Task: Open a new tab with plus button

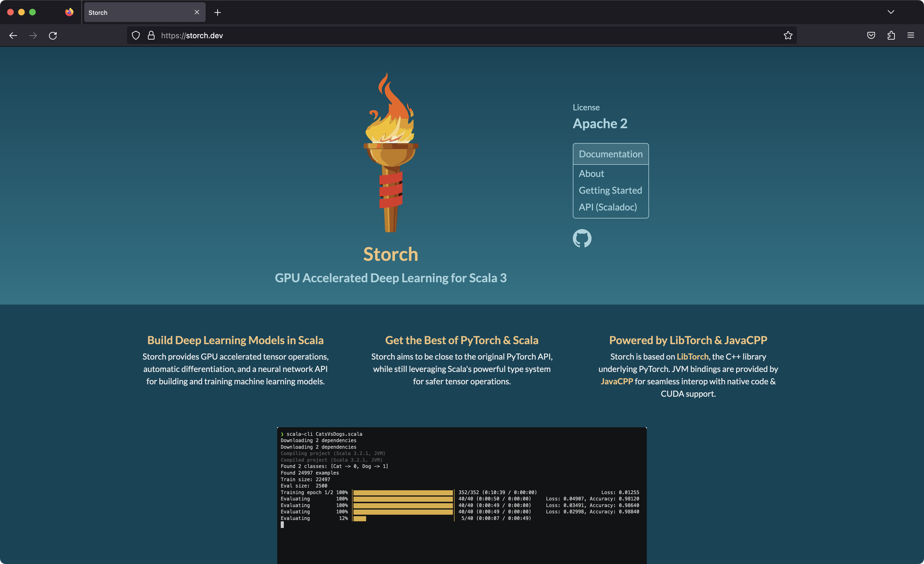Action: click(218, 12)
